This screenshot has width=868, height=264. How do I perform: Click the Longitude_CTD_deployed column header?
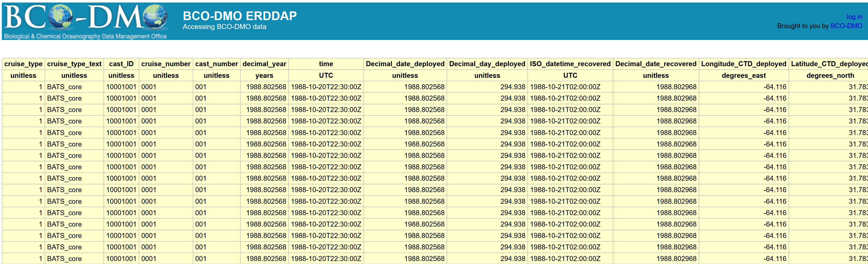(744, 64)
